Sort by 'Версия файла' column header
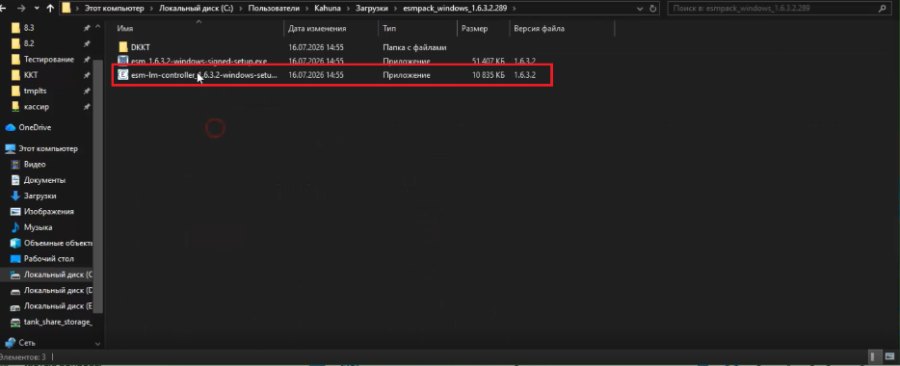The height and width of the screenshot is (366, 900). click(x=539, y=29)
